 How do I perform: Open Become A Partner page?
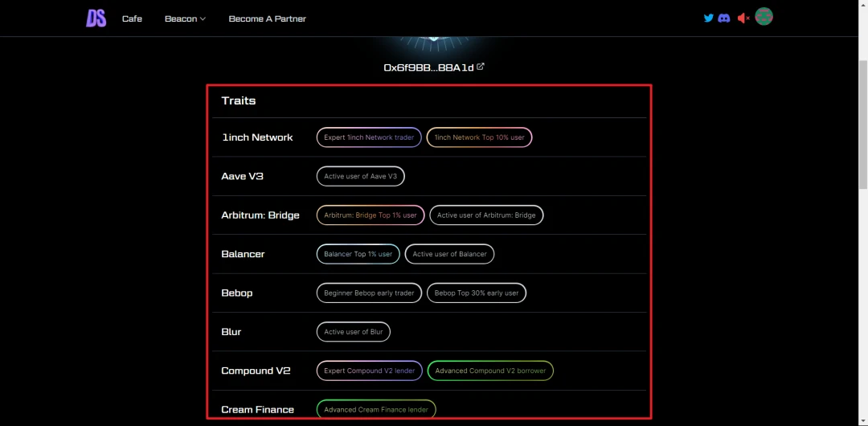(x=268, y=18)
